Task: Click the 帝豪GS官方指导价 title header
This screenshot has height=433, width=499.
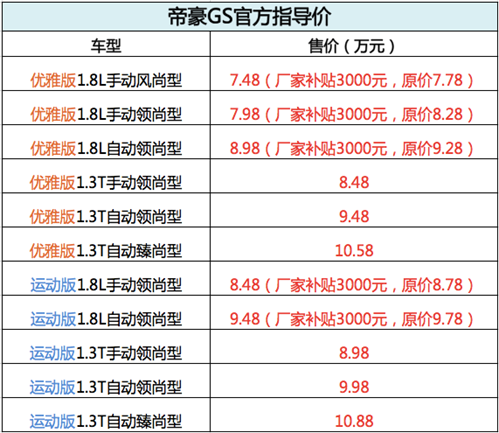Action: [x=250, y=17]
